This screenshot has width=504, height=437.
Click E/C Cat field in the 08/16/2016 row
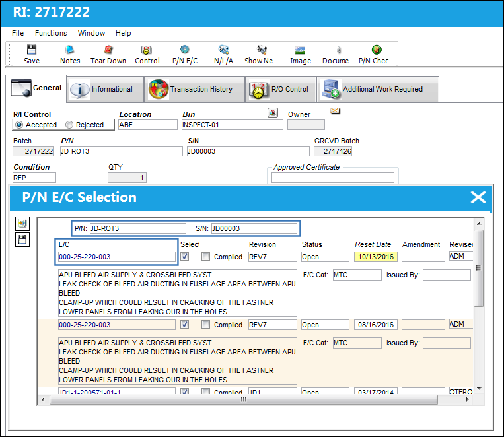click(x=357, y=343)
